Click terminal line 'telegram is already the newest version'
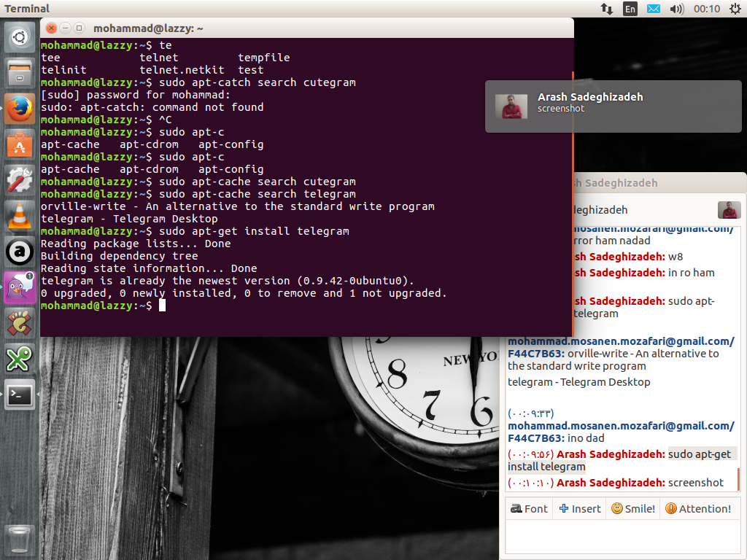The image size is (747, 560). [x=228, y=281]
